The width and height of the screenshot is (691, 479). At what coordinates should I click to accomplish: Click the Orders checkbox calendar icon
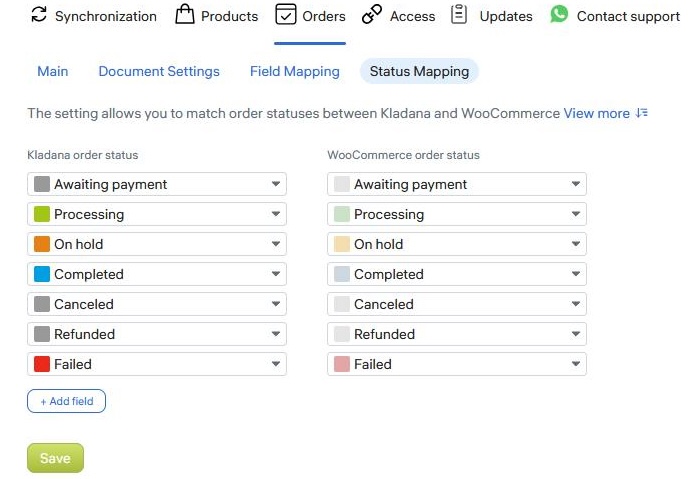[x=286, y=15]
